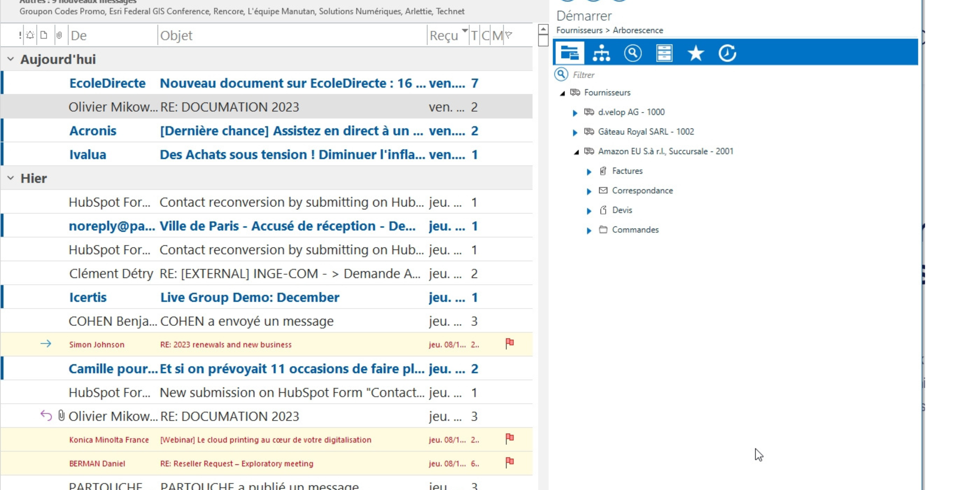Open Clément Détry INGE-COM message

tap(266, 273)
